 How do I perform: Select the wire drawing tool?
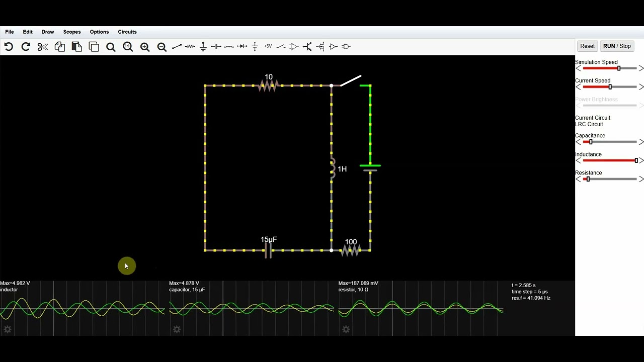coord(177,47)
